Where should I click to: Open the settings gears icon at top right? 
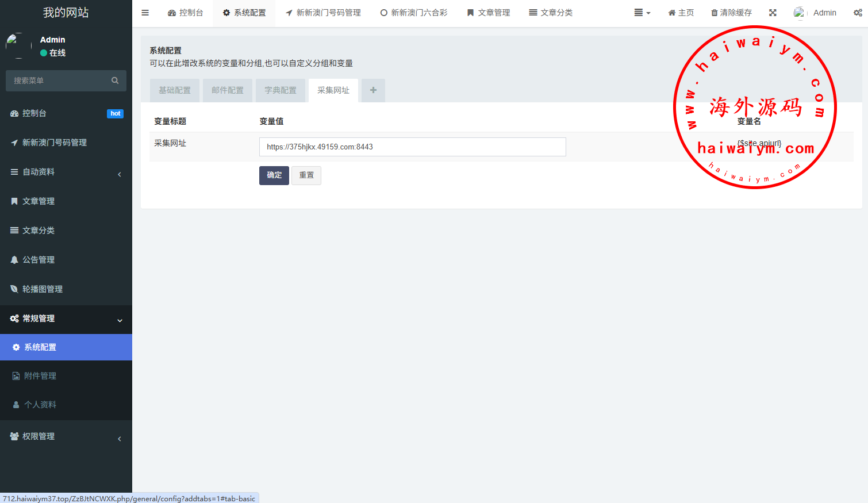click(x=857, y=13)
